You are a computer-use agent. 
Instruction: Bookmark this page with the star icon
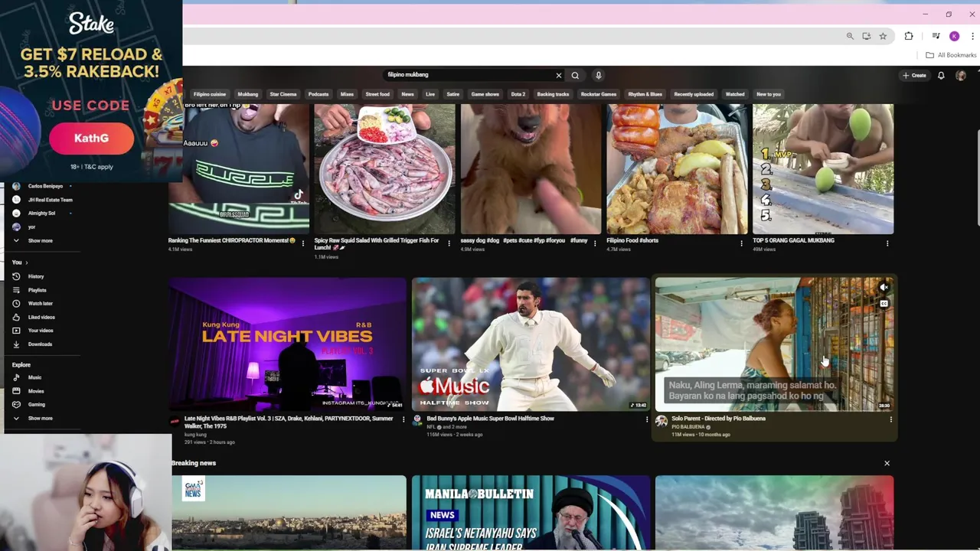[883, 36]
